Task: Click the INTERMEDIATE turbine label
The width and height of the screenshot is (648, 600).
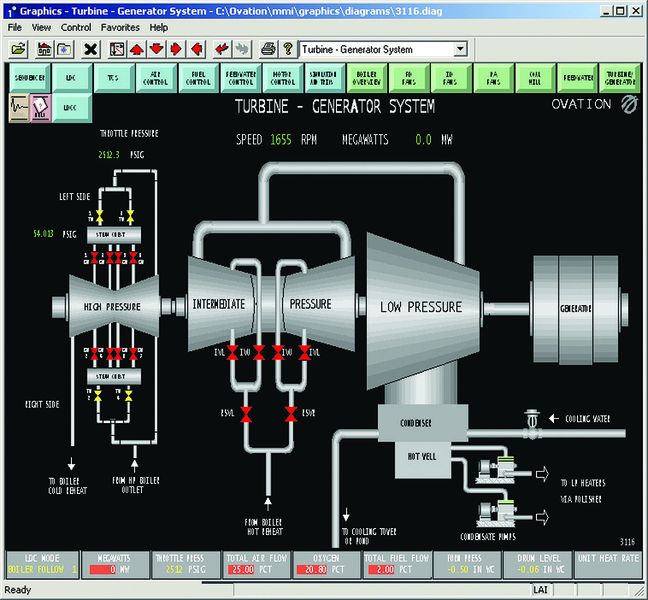Action: (x=219, y=304)
